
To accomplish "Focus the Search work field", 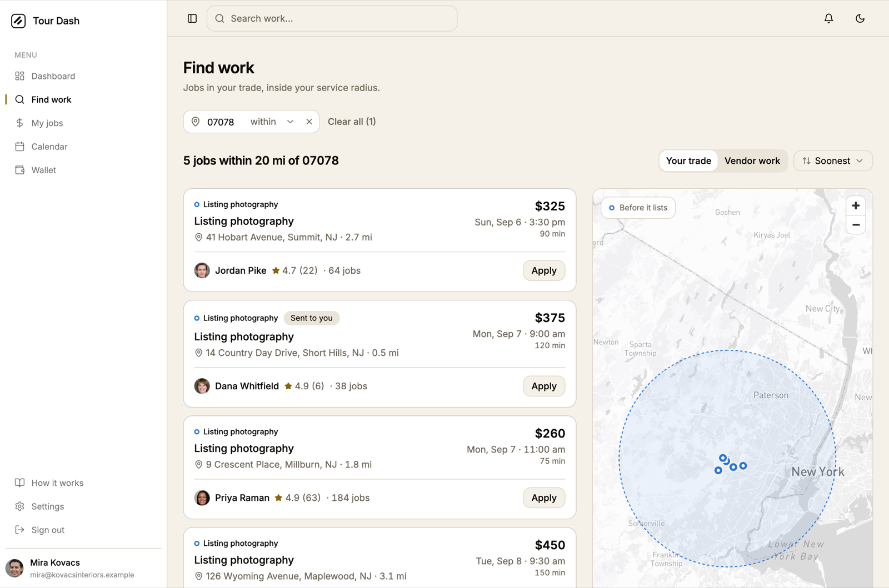I will click(332, 18).
